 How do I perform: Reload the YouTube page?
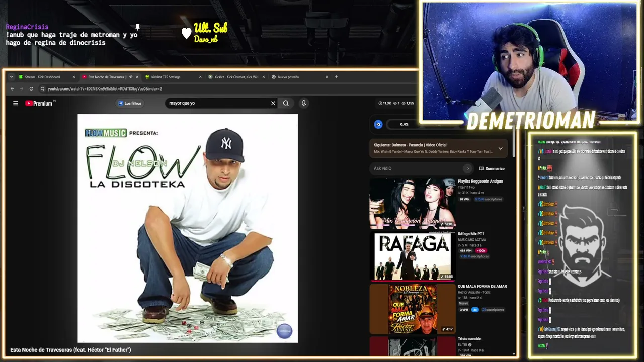(31, 89)
